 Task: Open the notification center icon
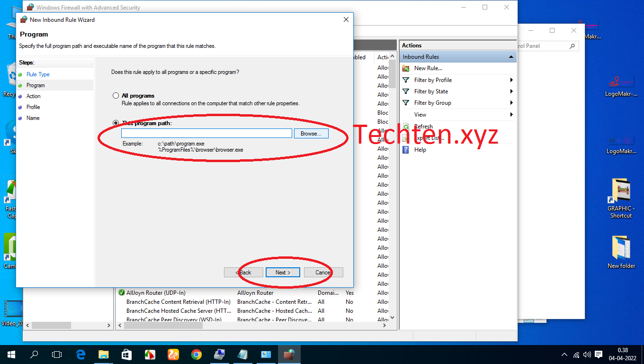tap(599, 355)
